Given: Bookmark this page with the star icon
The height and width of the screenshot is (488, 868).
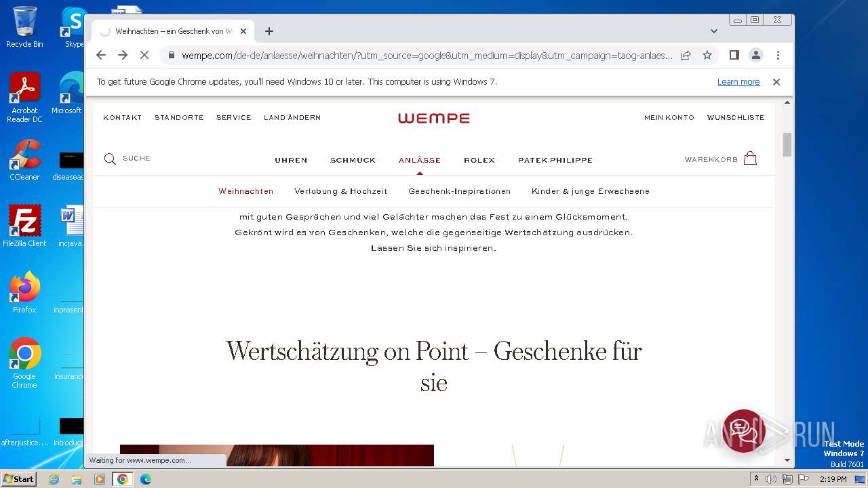Looking at the screenshot, I should coord(707,55).
